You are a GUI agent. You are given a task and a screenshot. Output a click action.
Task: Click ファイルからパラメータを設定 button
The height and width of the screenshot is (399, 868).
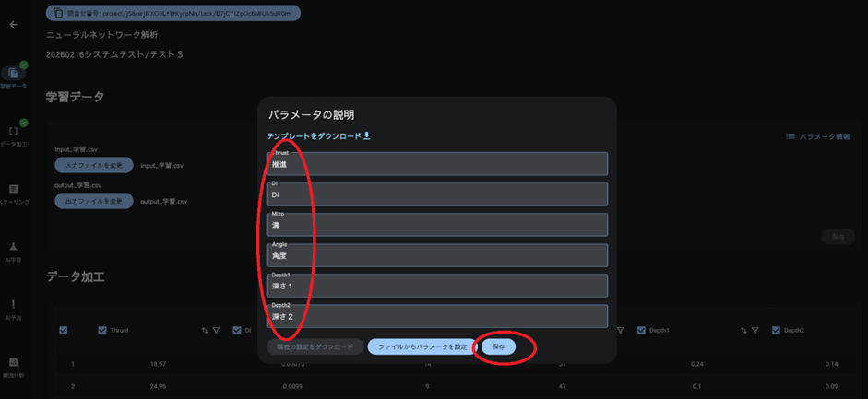(x=422, y=347)
